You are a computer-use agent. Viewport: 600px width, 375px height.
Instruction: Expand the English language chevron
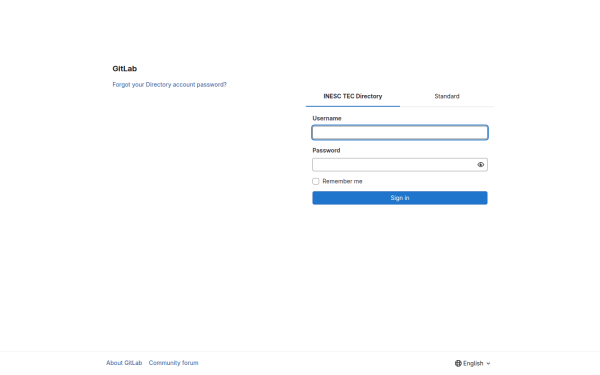[x=488, y=364]
